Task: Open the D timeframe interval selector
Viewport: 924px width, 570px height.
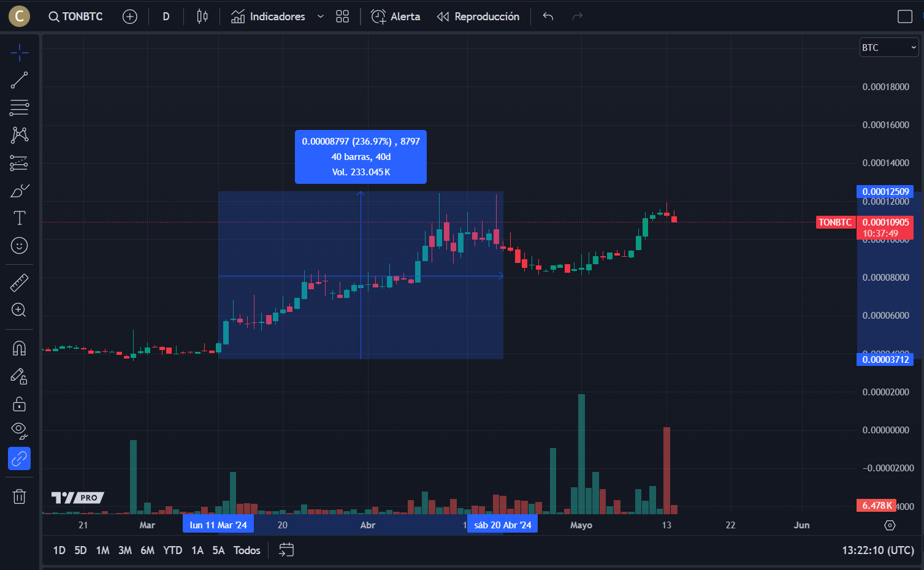Action: click(166, 17)
